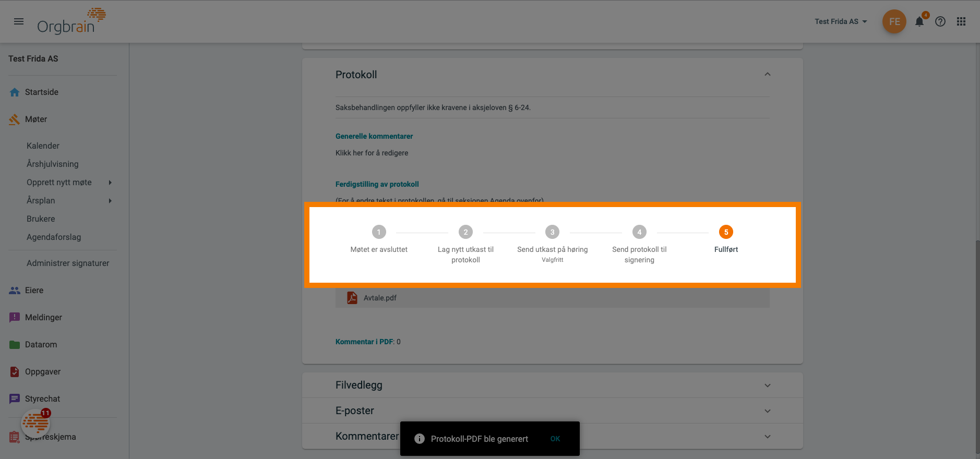Click the Startside home icon
The width and height of the screenshot is (980, 459).
point(15,92)
